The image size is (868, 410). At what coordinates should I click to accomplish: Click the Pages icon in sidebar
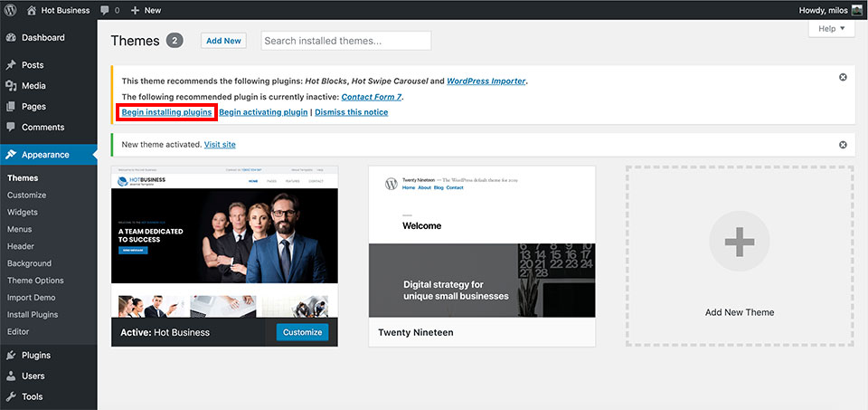11,107
